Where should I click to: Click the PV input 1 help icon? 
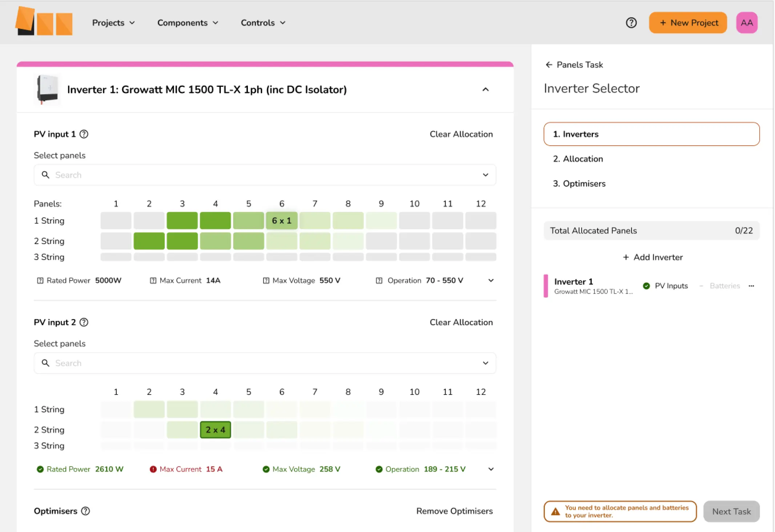[x=84, y=134]
